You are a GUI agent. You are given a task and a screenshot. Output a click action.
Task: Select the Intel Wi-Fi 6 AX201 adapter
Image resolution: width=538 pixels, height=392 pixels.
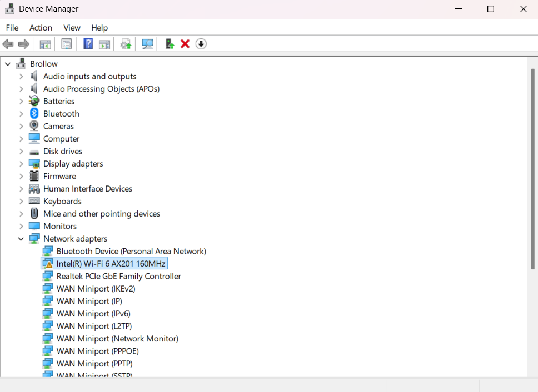pyautogui.click(x=109, y=263)
